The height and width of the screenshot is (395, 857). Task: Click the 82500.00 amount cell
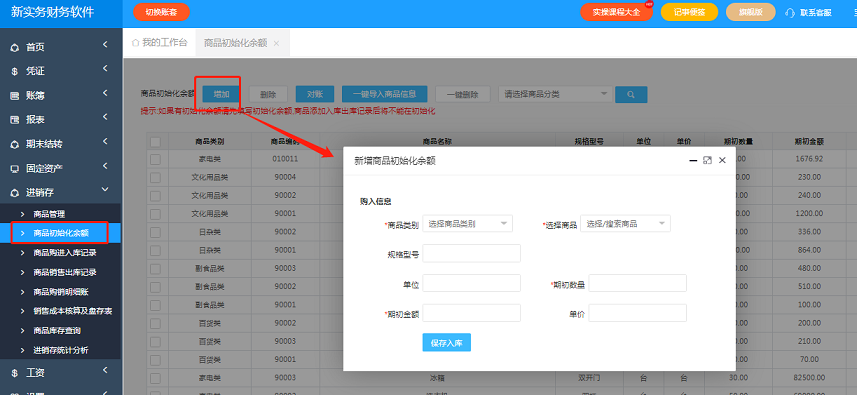point(809,378)
